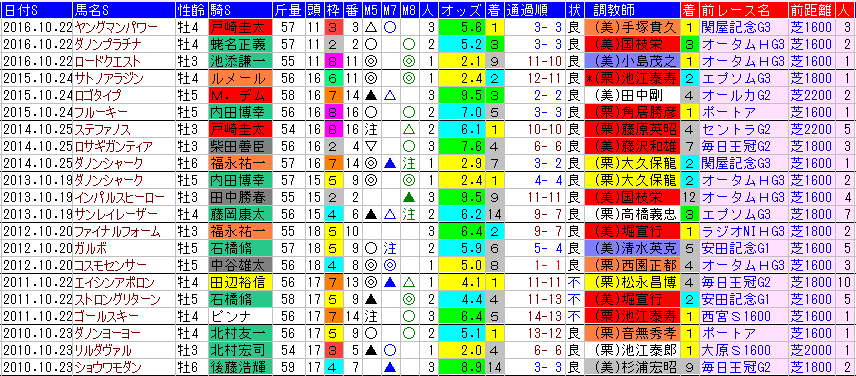The width and height of the screenshot is (856, 376).
Task: Click jockey cell 田辺裕信
Action: point(239,283)
